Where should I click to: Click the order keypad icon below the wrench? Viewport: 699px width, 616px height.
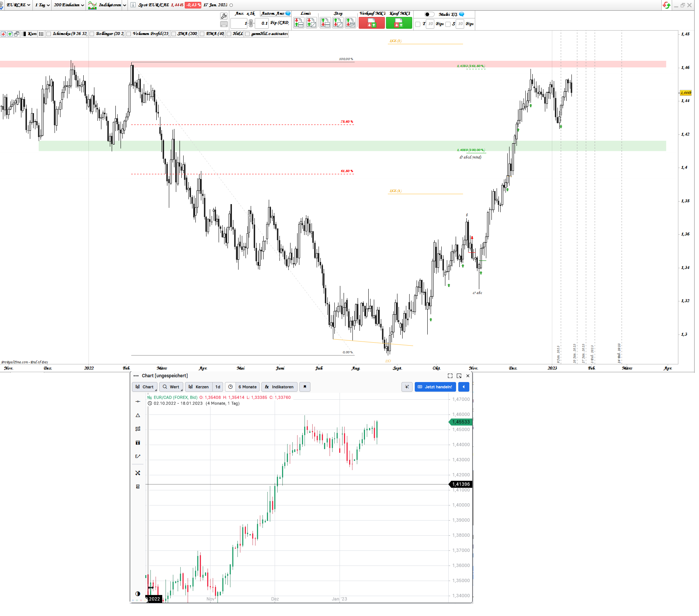pos(224,25)
